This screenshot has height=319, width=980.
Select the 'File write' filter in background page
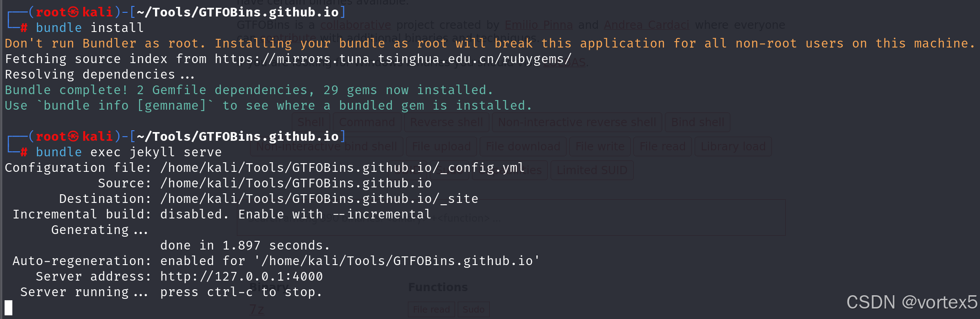600,146
